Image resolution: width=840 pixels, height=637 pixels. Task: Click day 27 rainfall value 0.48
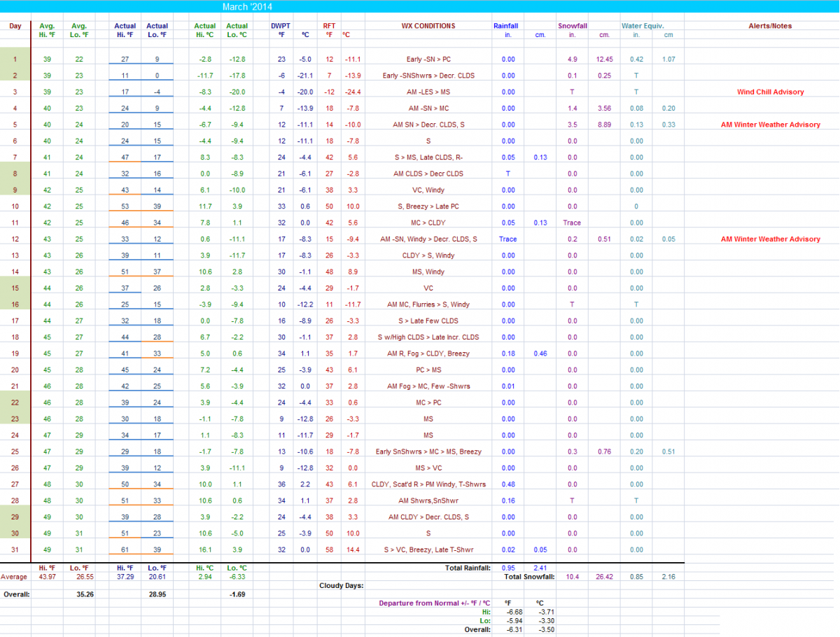508,484
